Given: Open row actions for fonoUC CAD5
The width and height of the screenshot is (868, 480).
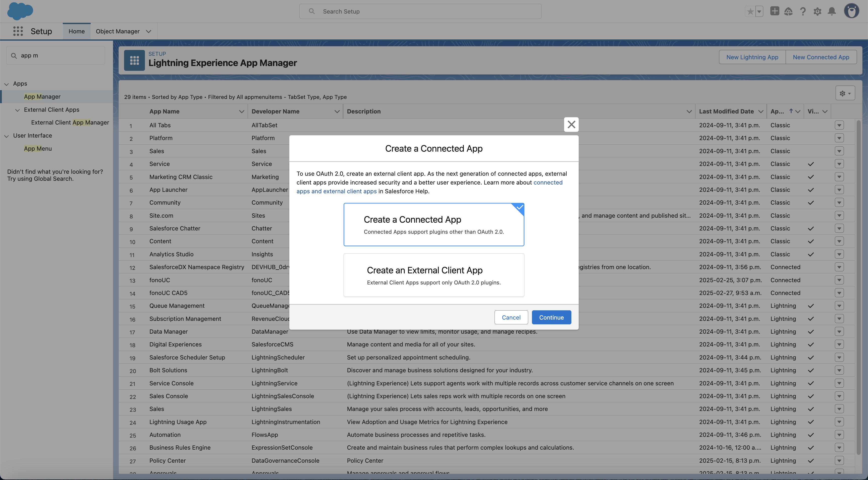Looking at the screenshot, I should tap(839, 293).
